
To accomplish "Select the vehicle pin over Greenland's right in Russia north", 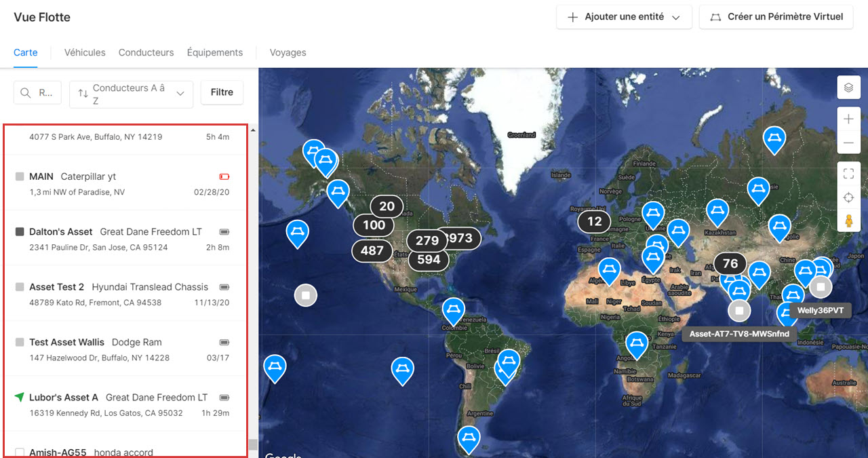I will click(774, 140).
